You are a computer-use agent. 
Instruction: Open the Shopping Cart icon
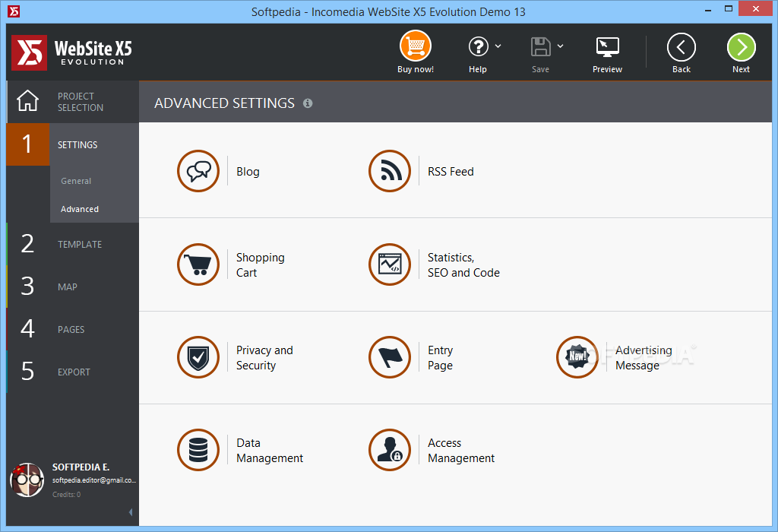198,264
